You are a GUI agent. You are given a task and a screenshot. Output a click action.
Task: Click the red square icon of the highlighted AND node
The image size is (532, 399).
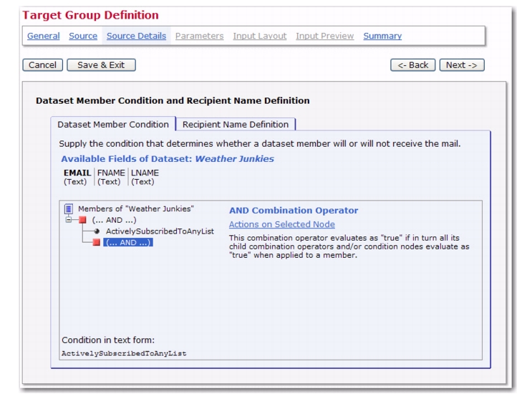(97, 242)
